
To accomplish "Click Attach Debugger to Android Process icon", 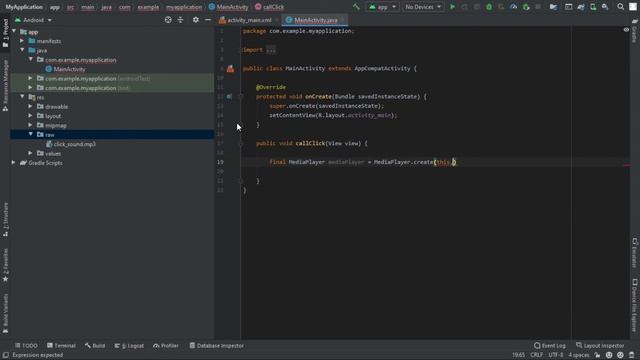I will [x=526, y=7].
